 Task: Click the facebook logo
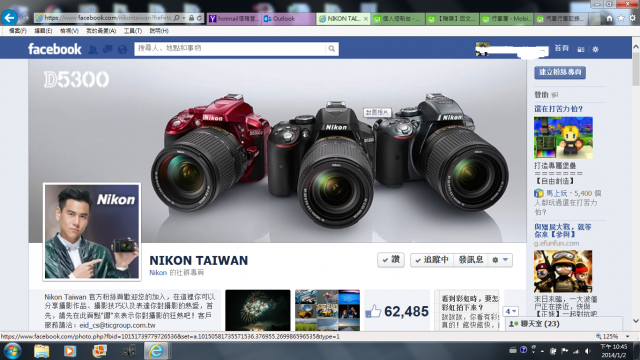(x=55, y=49)
